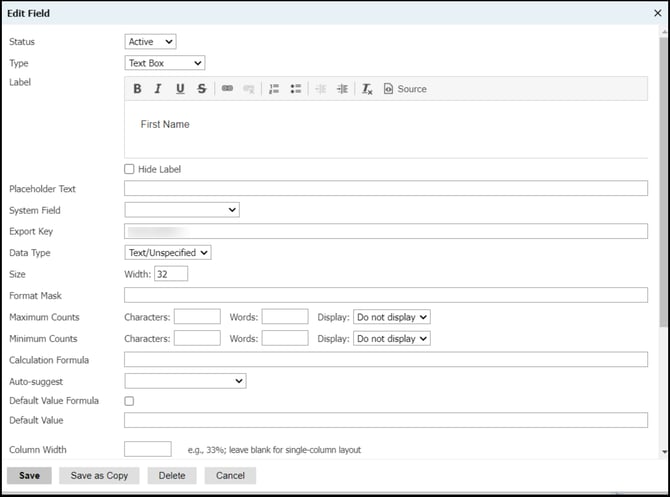Image resolution: width=670 pixels, height=497 pixels.
Task: Apply italic formatting to label
Action: [x=158, y=89]
